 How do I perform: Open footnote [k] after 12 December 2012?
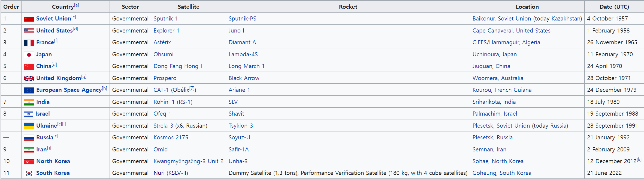click(x=639, y=160)
